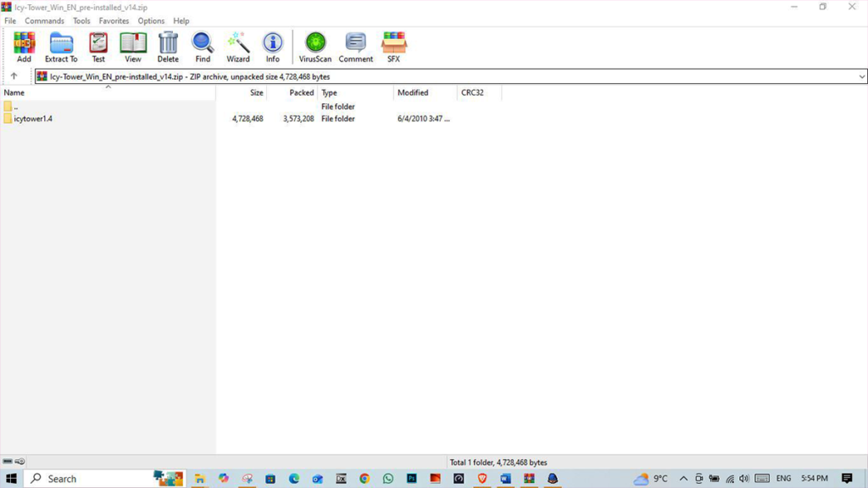Click the 6/4/2010 modified date cell
Viewport: 868px width, 488px height.
[424, 119]
